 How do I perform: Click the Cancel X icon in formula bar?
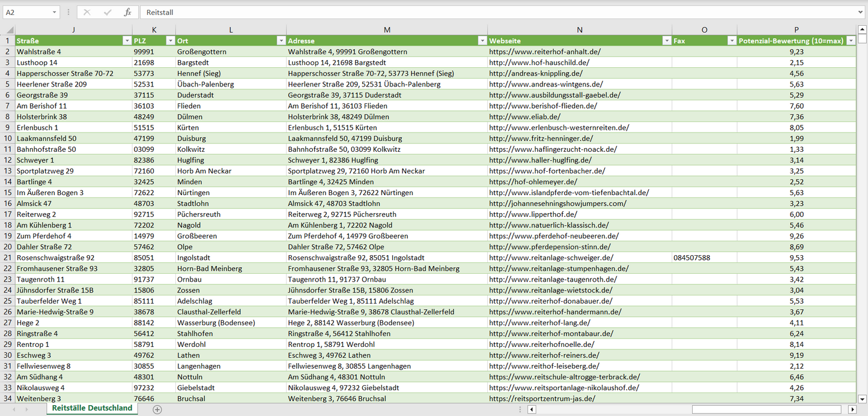87,12
